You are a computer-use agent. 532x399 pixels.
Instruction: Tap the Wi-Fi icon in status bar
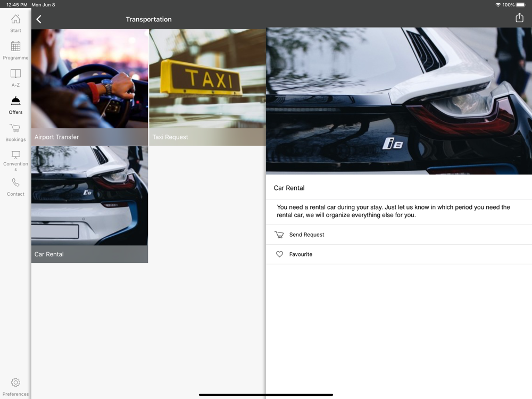[x=498, y=5]
